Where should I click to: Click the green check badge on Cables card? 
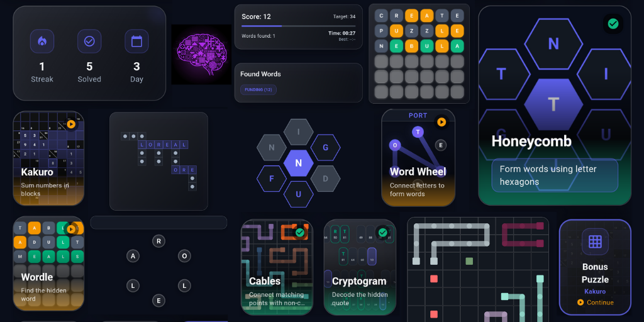(x=300, y=233)
